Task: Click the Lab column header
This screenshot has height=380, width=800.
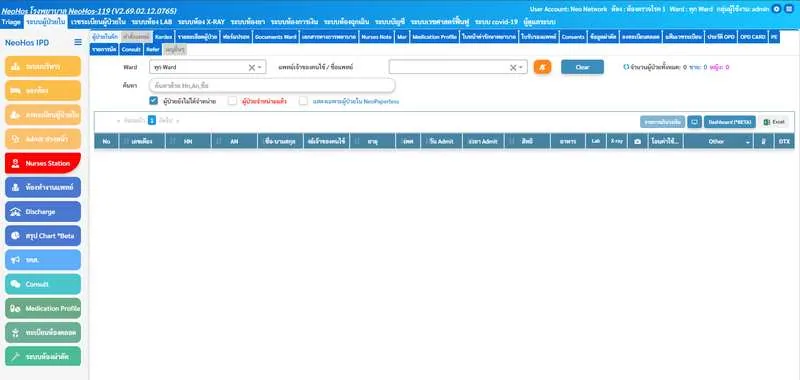Action: [595, 141]
